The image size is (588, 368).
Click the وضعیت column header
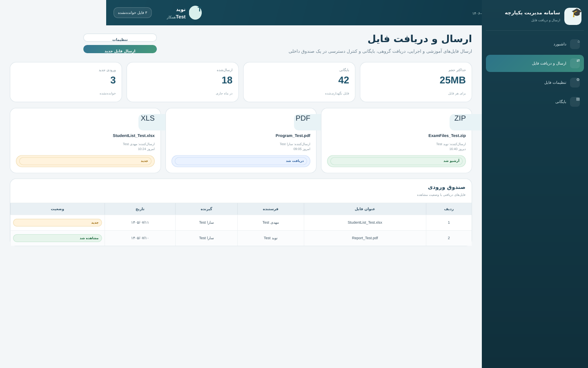pos(58,209)
